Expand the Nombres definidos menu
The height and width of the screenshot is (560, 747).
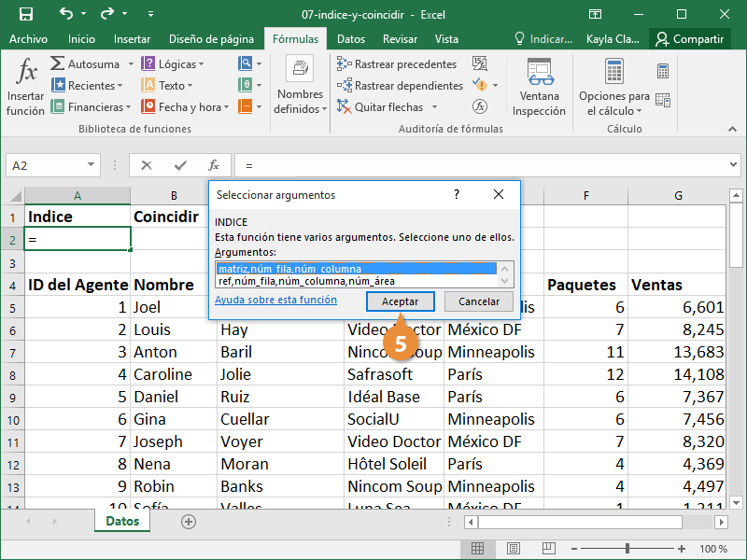tap(300, 102)
